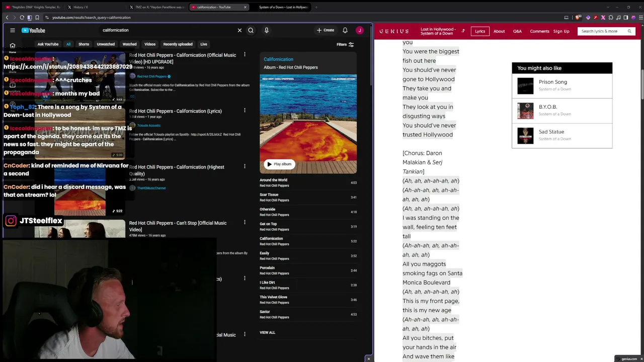The height and width of the screenshot is (362, 644).
Task: Click the Genius logo
Action: click(x=394, y=31)
